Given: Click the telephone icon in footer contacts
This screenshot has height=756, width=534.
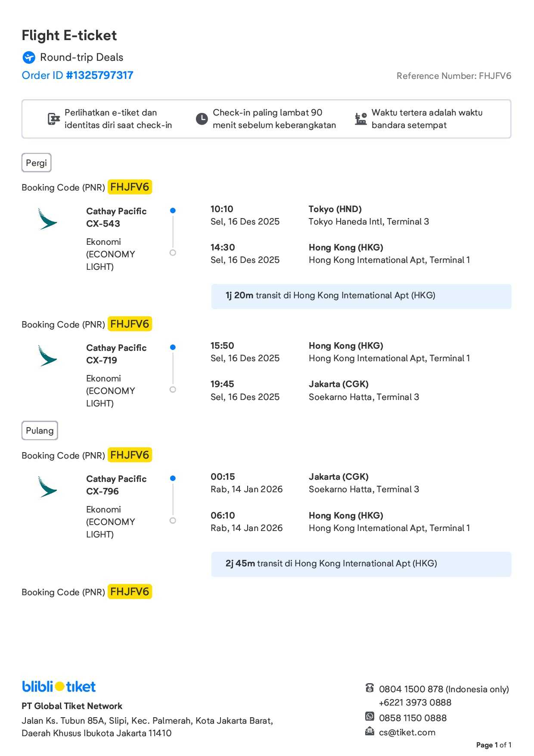Looking at the screenshot, I should (x=369, y=688).
